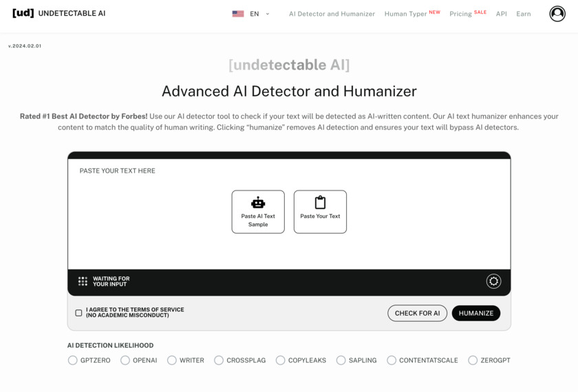The image size is (578, 392).
Task: Expand the EN language dropdown arrow
Action: pyautogui.click(x=268, y=14)
